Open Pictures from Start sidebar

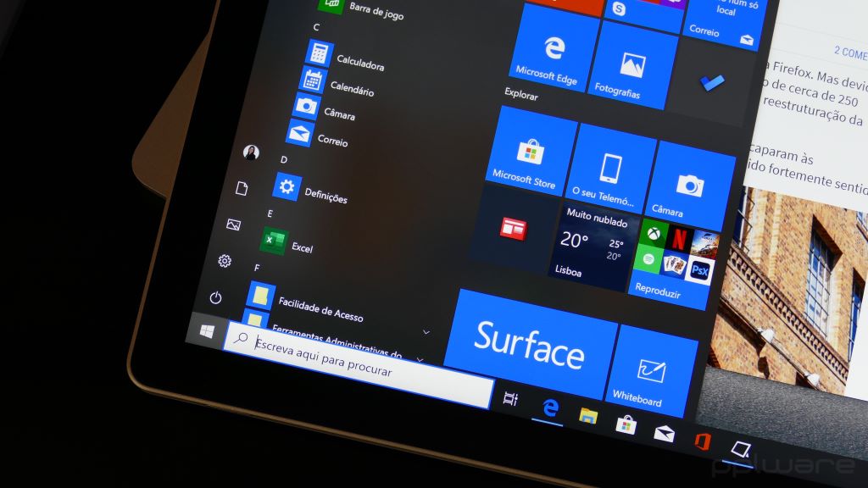click(234, 225)
